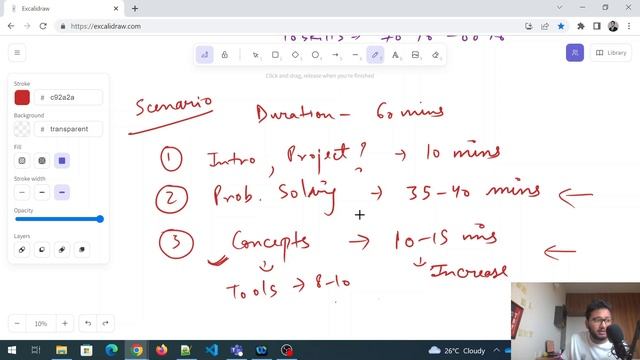Select the Diamond shape tool
Screen dimensions: 640x360
[x=296, y=55]
